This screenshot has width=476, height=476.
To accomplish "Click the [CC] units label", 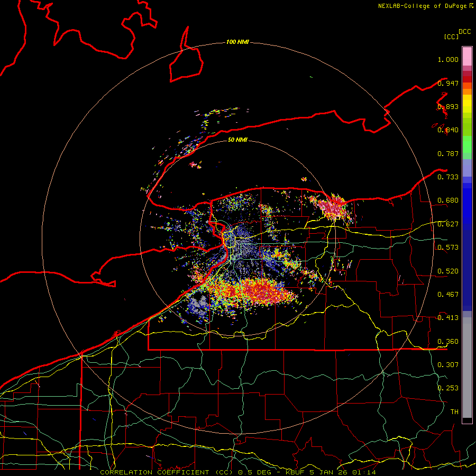I will click(x=451, y=36).
